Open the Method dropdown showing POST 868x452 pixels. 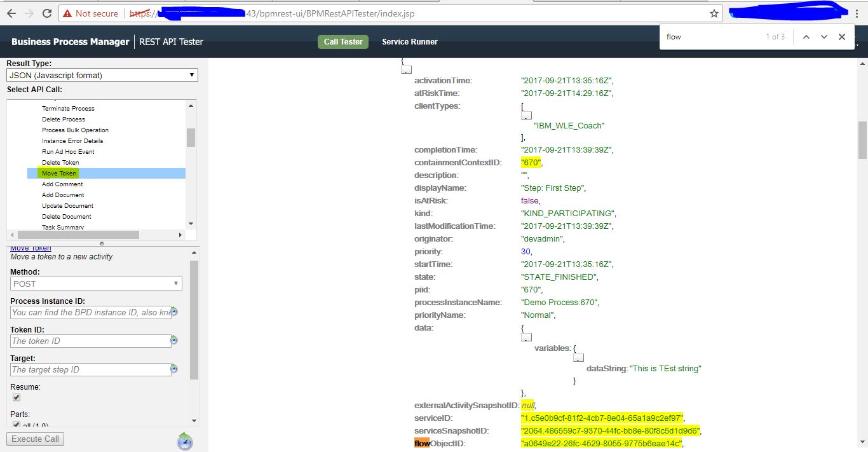tap(95, 284)
